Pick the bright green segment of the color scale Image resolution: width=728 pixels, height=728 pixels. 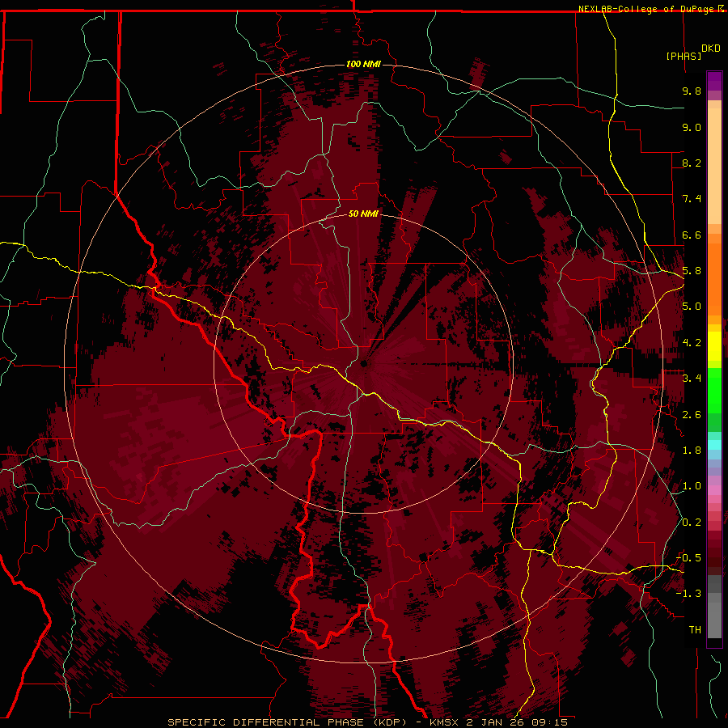coord(714,390)
